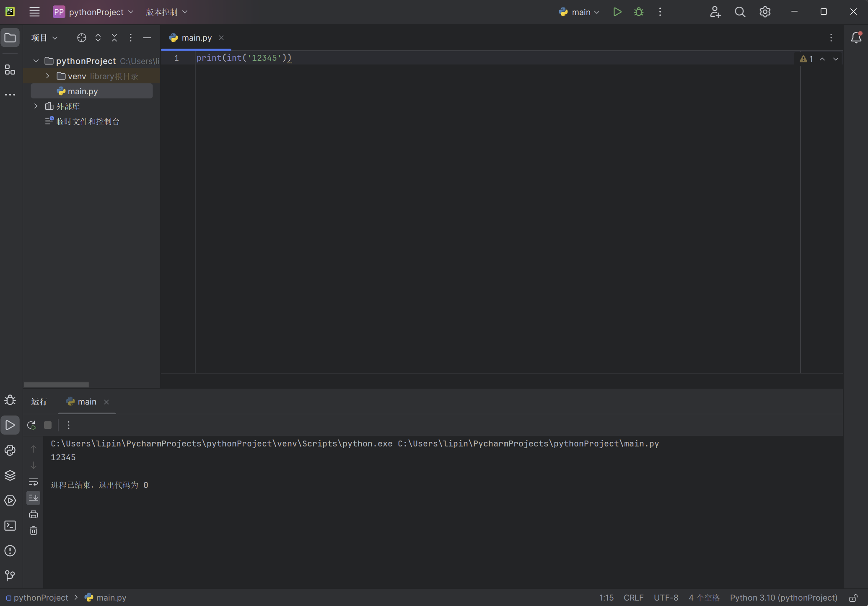
Task: Switch to the 运行 tab
Action: (x=39, y=402)
